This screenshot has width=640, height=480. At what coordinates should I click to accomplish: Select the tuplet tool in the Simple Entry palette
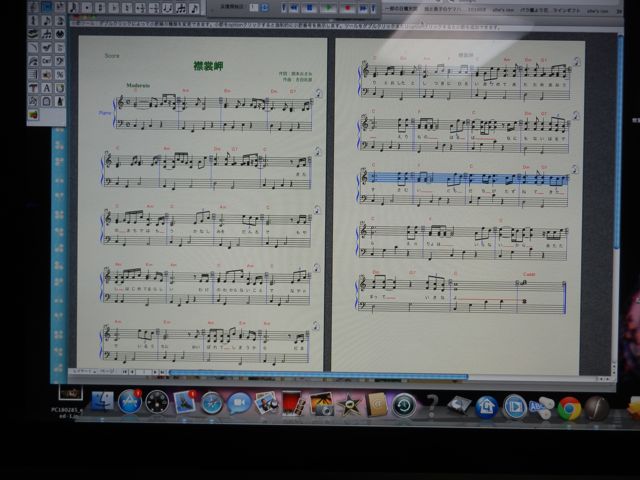pos(180,7)
